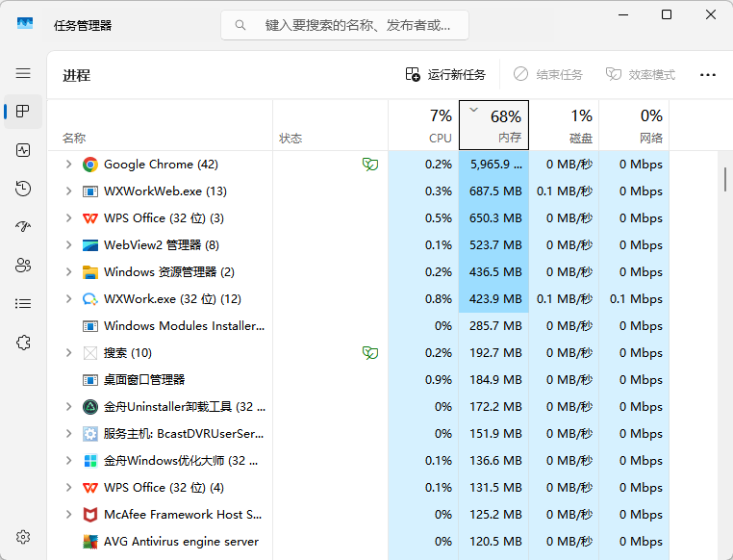Click the 0.1 Mbps network cell
The height and width of the screenshot is (560, 733).
point(636,298)
